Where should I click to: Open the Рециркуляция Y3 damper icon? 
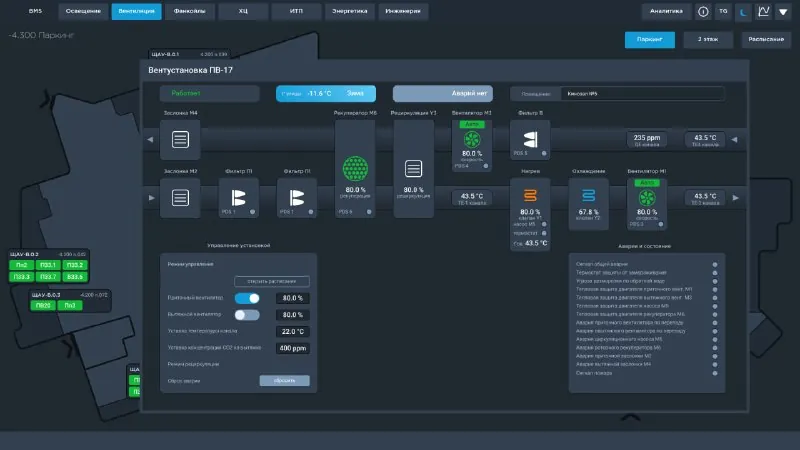click(x=413, y=168)
